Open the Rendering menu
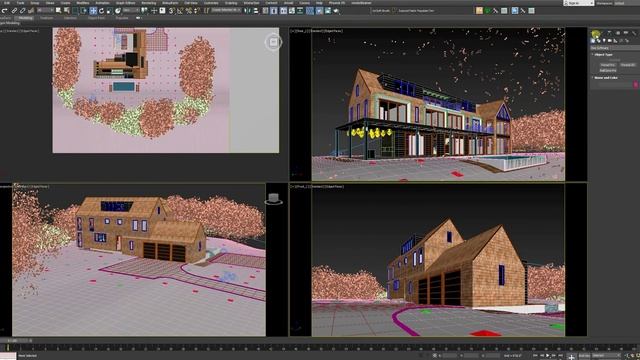This screenshot has height=360, width=640. click(x=149, y=3)
